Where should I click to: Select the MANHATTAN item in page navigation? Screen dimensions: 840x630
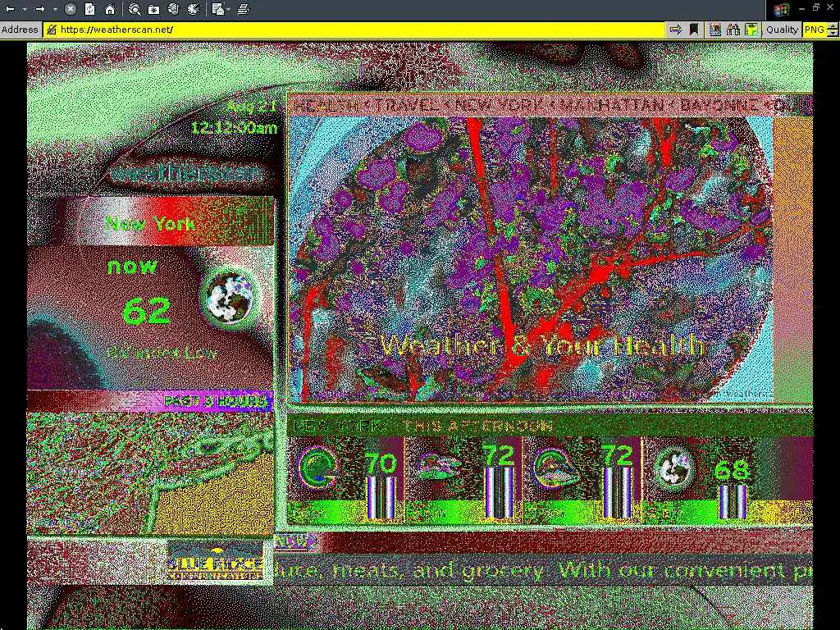613,105
